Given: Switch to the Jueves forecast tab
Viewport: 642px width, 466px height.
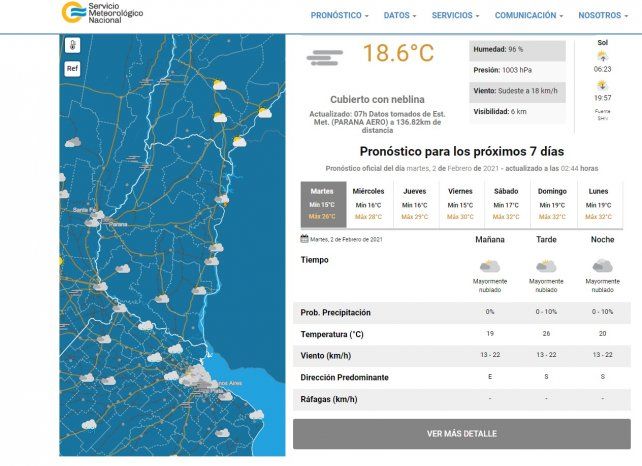Looking at the screenshot, I should (x=415, y=204).
